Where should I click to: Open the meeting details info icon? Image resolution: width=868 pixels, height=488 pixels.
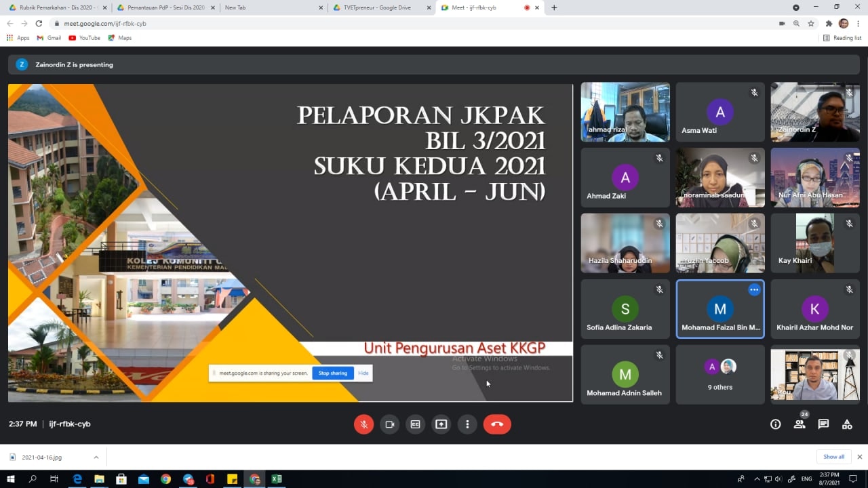(776, 424)
